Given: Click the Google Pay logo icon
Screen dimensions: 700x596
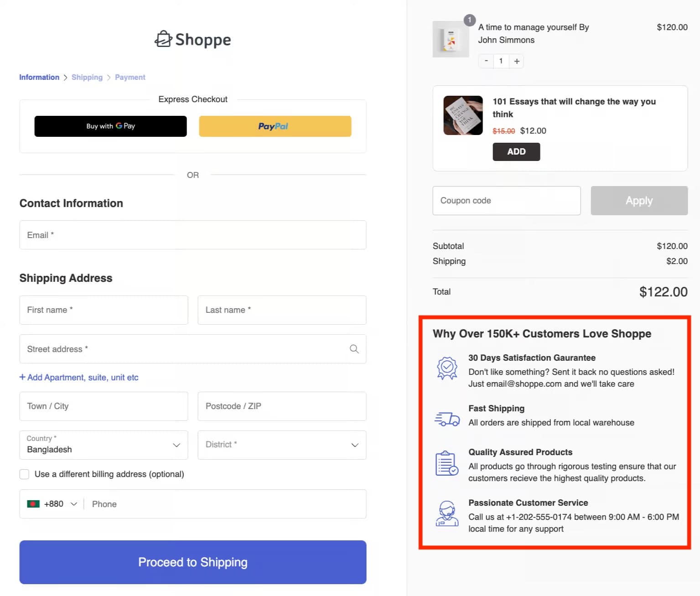Looking at the screenshot, I should (x=119, y=126).
